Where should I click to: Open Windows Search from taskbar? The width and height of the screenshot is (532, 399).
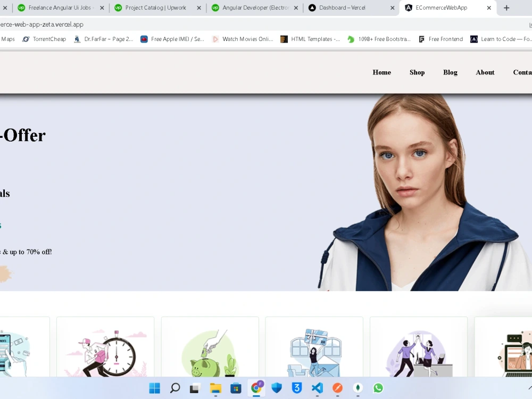click(175, 388)
